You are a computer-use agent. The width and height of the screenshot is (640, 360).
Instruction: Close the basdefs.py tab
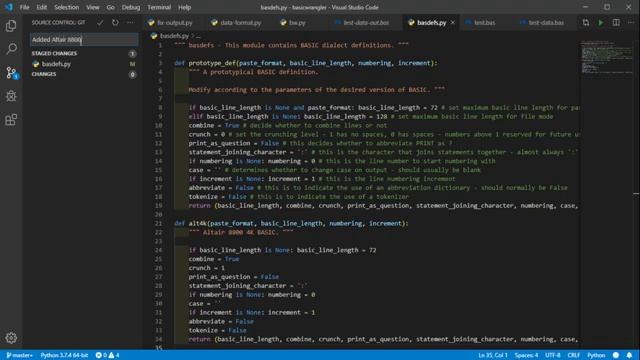pos(453,22)
